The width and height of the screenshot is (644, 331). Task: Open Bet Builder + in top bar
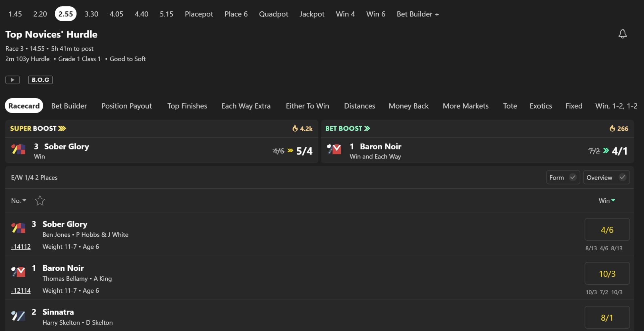click(x=418, y=14)
